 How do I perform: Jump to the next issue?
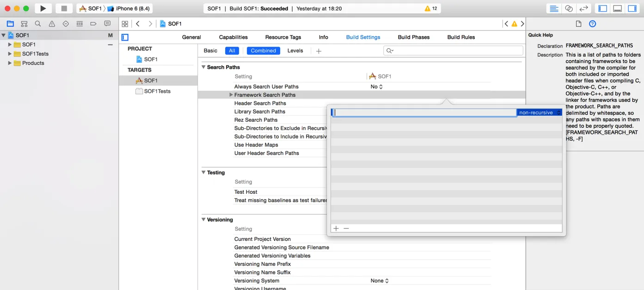522,24
